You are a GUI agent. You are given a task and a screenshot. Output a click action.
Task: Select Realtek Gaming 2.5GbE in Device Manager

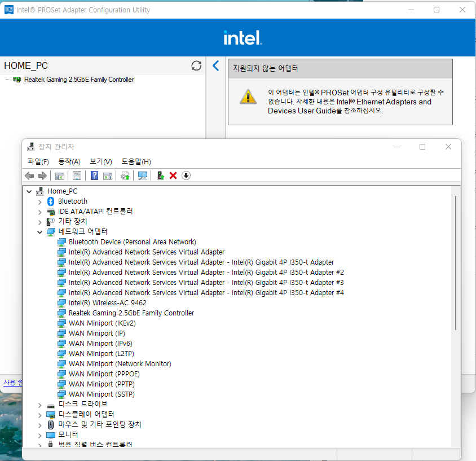pyautogui.click(x=131, y=313)
